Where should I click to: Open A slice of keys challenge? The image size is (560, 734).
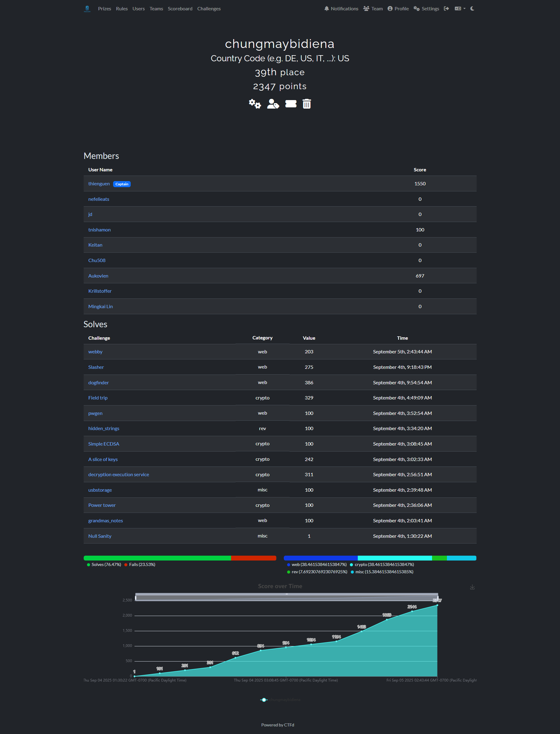103,459
